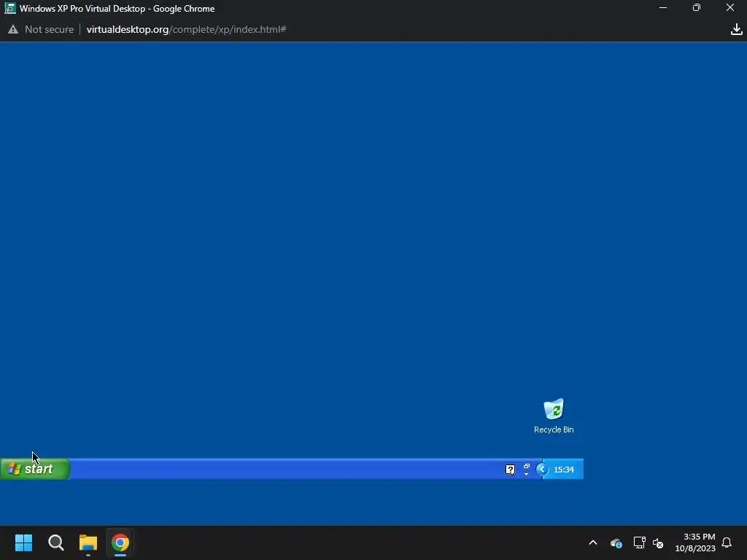Open the XP green start button
The image size is (747, 560).
click(x=35, y=469)
